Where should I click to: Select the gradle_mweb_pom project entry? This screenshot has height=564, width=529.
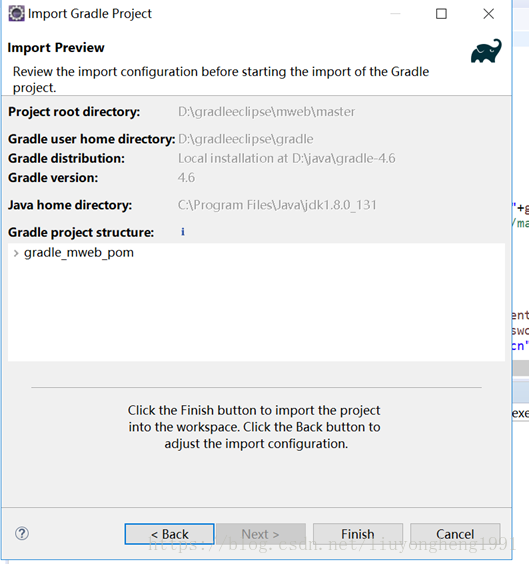click(79, 253)
